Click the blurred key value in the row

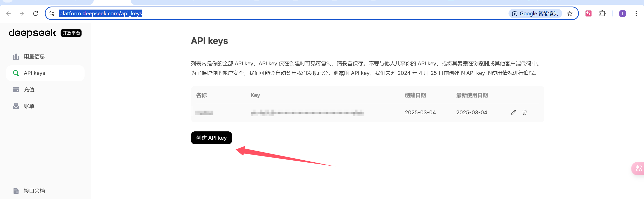click(x=308, y=113)
